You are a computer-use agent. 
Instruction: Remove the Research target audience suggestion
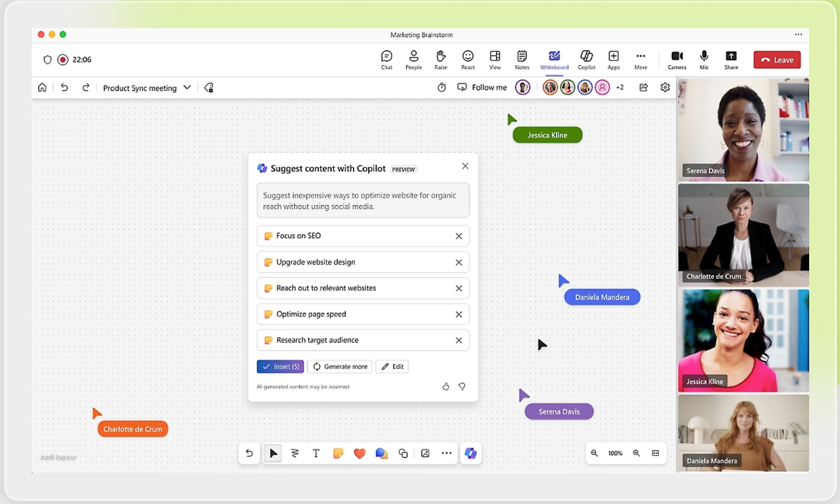pos(459,340)
